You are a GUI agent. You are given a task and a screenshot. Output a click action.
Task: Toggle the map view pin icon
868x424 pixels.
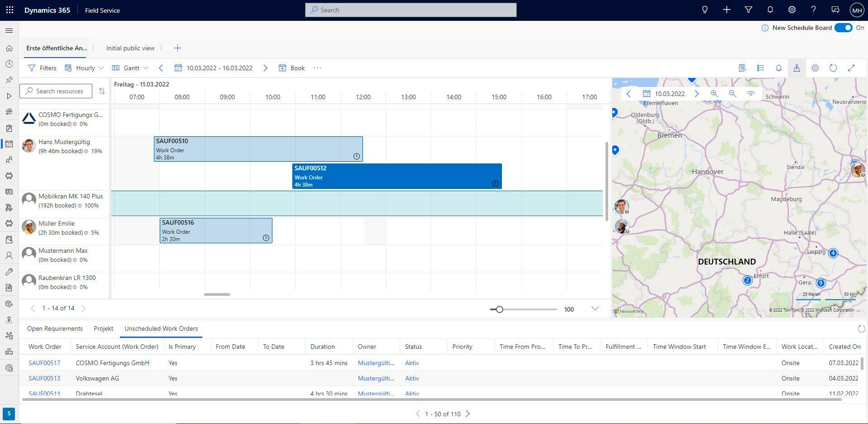[x=796, y=68]
